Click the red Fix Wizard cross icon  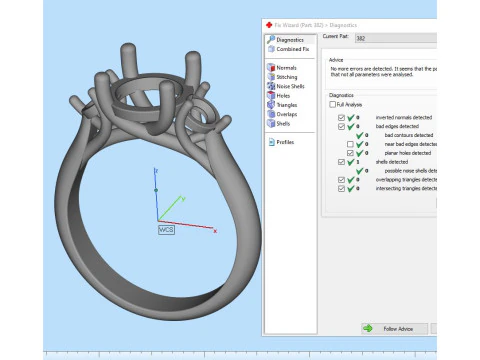(x=269, y=25)
